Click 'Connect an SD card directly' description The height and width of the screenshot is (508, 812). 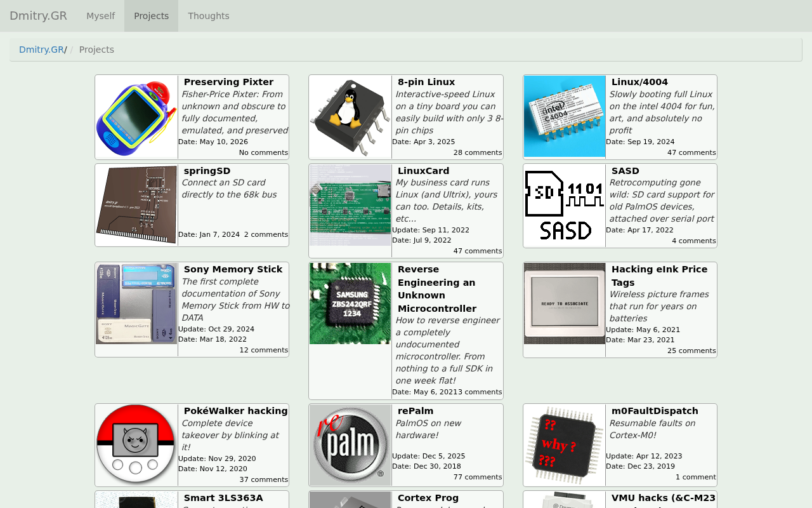229,189
